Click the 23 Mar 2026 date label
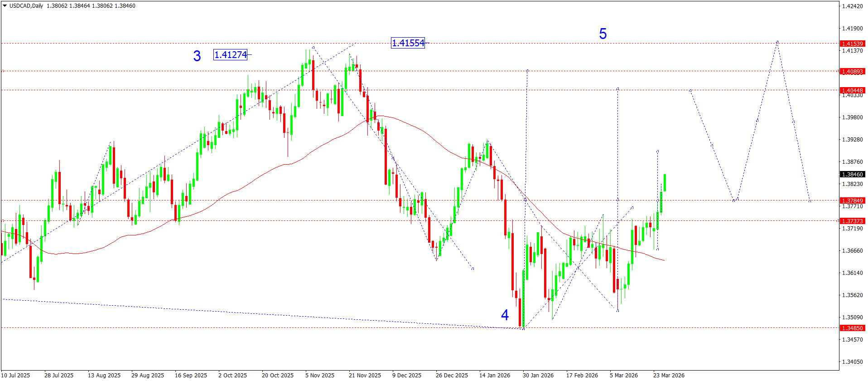Viewport: 868px width, 381px height. click(669, 375)
